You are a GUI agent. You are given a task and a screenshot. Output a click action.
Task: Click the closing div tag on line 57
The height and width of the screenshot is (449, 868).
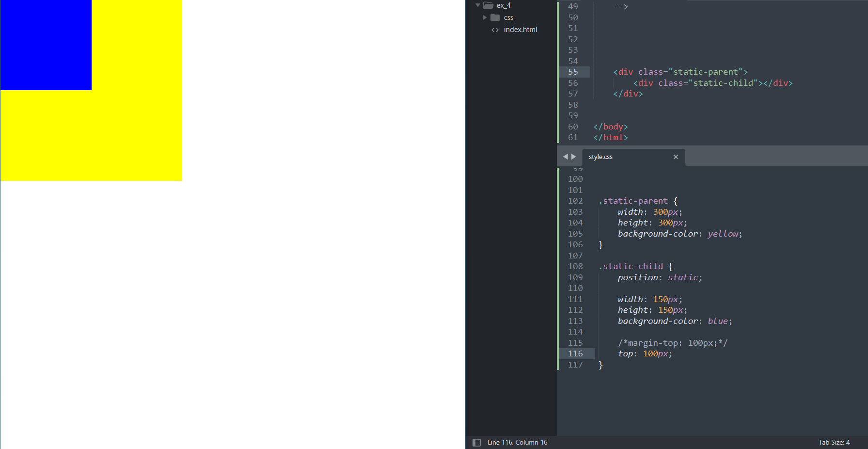(628, 94)
